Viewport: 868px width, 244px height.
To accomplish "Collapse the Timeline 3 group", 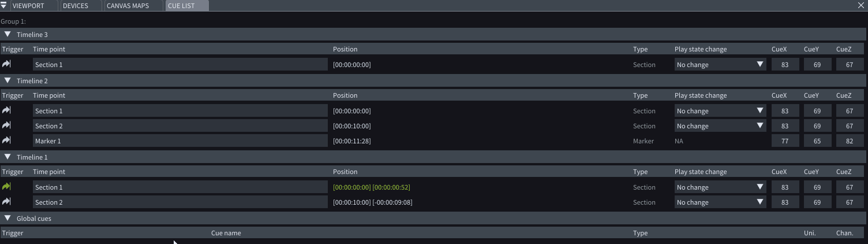I will click(8, 35).
